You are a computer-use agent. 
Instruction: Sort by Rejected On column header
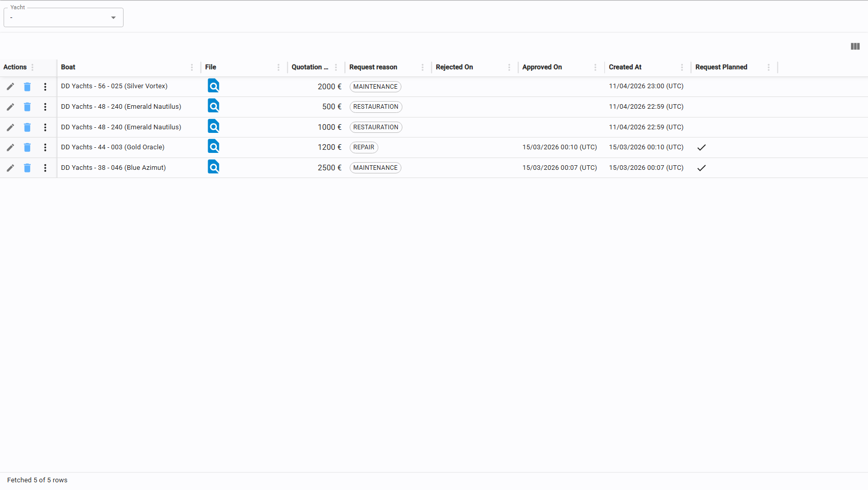pyautogui.click(x=454, y=67)
